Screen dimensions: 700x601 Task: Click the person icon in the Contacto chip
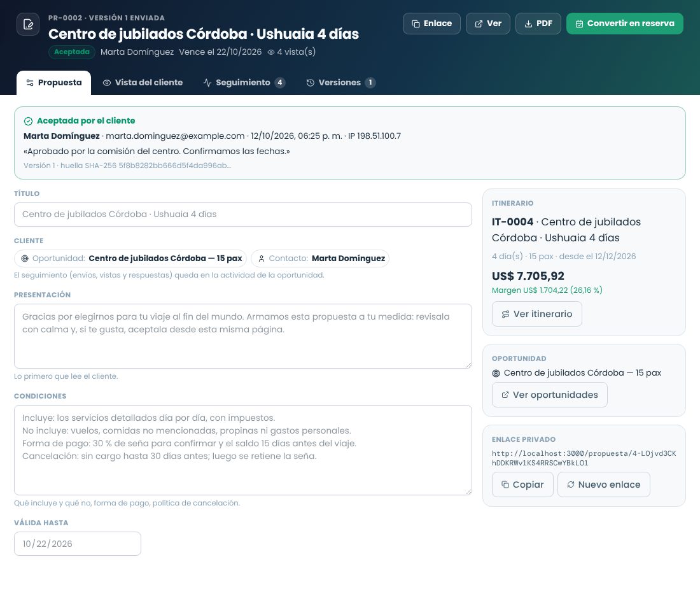pos(262,258)
